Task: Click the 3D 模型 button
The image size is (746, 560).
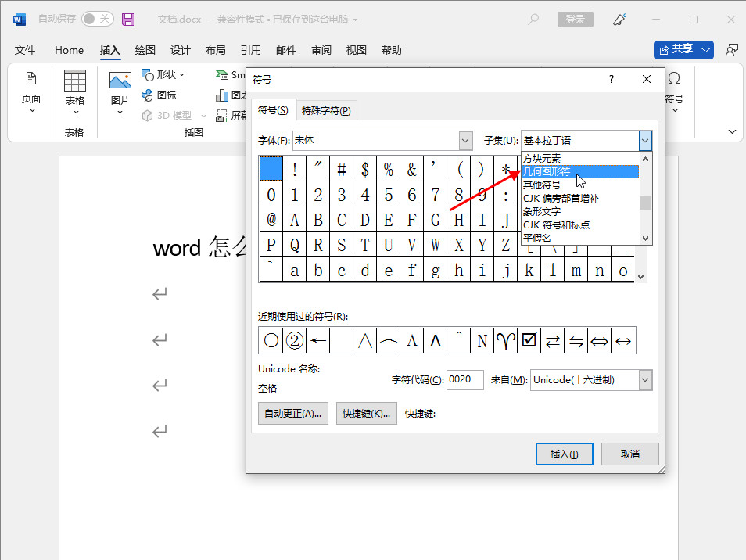Action: point(173,116)
